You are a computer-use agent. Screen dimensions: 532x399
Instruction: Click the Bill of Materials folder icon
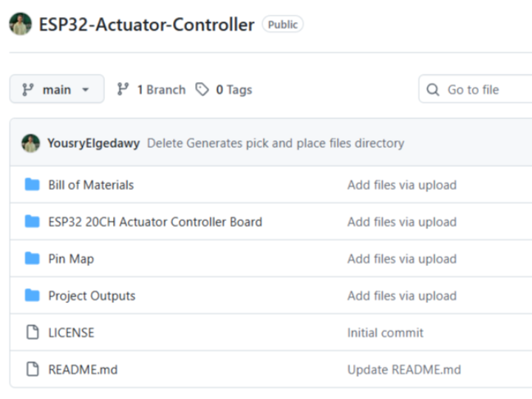click(x=32, y=185)
